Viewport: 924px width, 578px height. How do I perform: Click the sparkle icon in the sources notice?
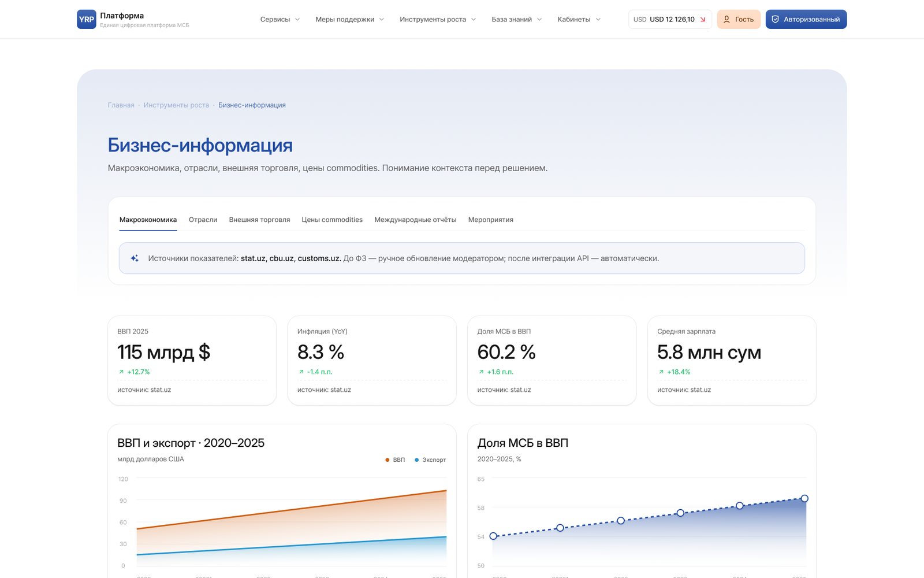pos(135,258)
